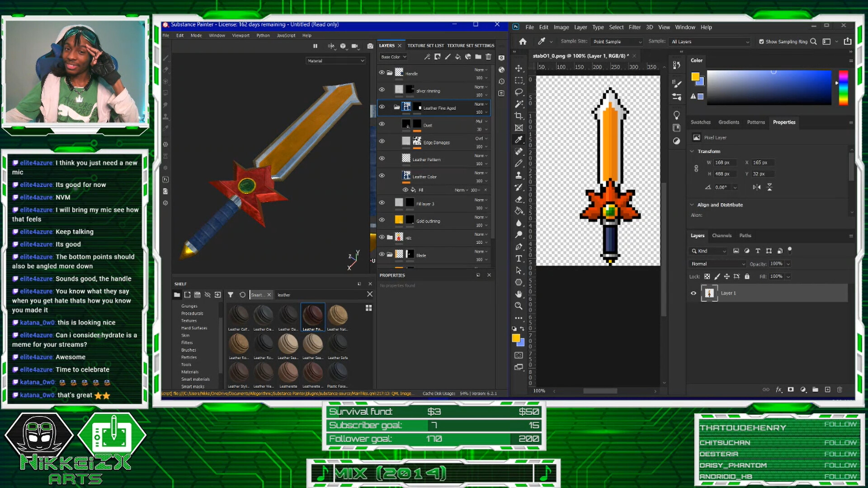868x488 pixels.
Task: Toggle visibility of the Dust layer
Action: [x=382, y=124]
